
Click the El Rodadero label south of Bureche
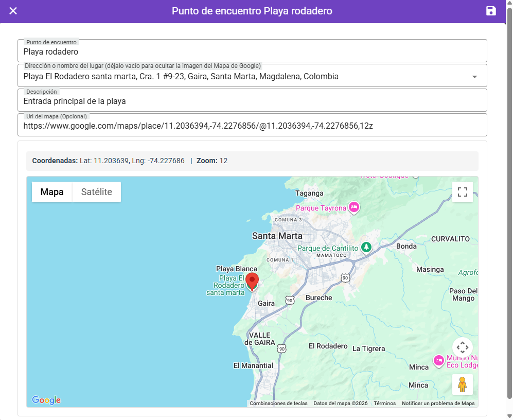pyautogui.click(x=328, y=346)
